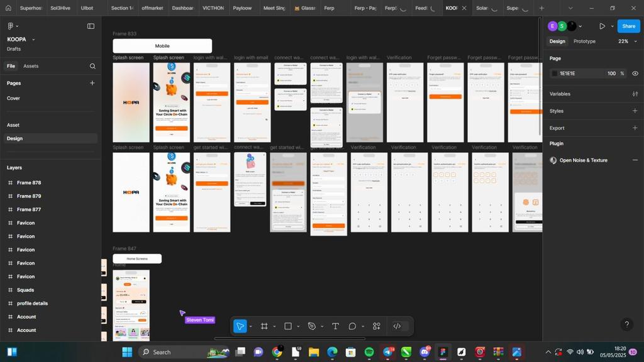
Task: Open variables settings icon
Action: click(x=635, y=94)
